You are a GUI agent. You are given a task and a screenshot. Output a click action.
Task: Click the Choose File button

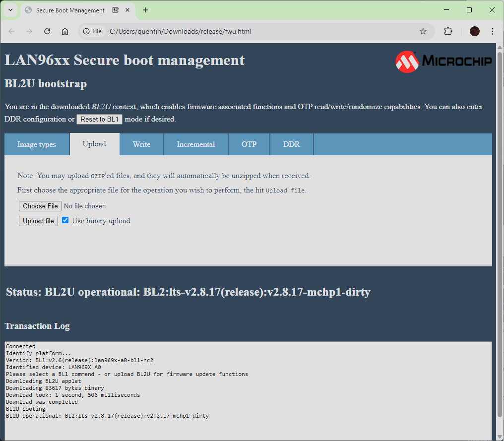[40, 206]
